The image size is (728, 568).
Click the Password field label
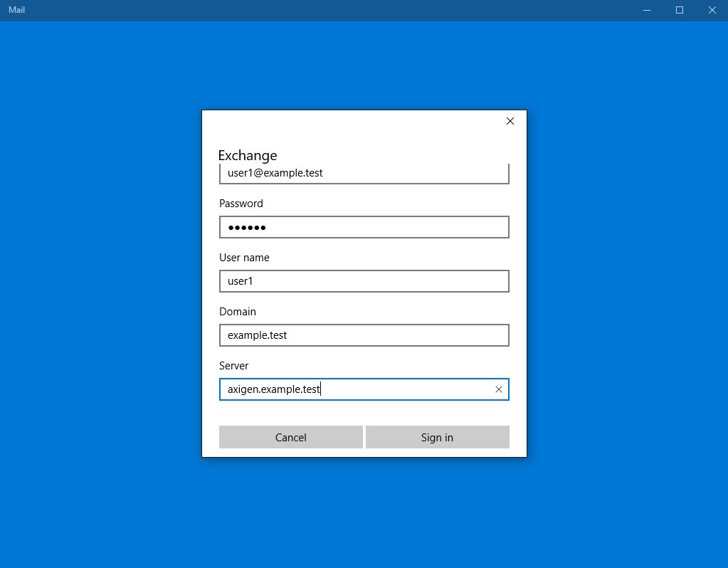pos(241,204)
